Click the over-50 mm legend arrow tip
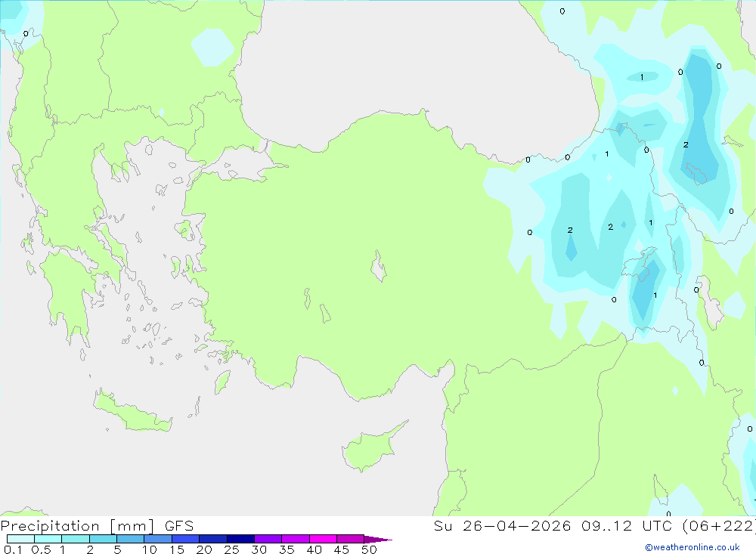 [377, 539]
